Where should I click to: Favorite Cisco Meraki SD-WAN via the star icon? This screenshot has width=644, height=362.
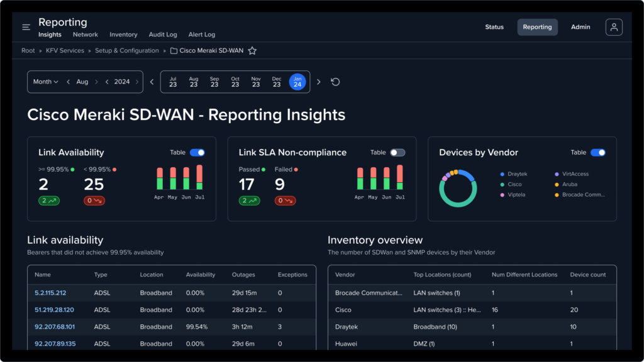pos(252,50)
